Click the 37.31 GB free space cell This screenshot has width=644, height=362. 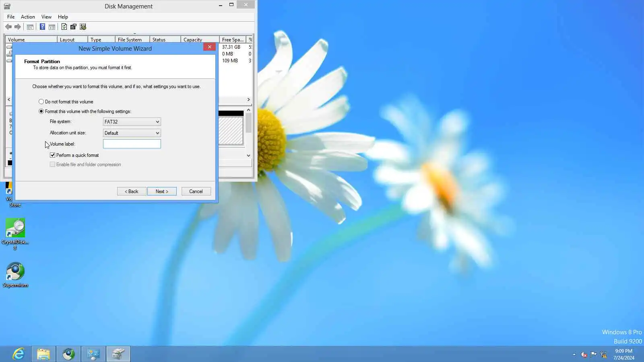click(231, 47)
